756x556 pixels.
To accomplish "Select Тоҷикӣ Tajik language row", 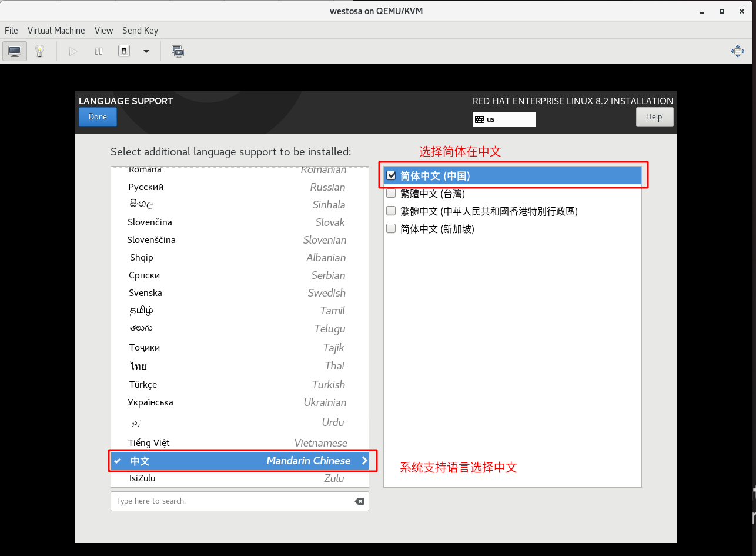I will point(240,348).
